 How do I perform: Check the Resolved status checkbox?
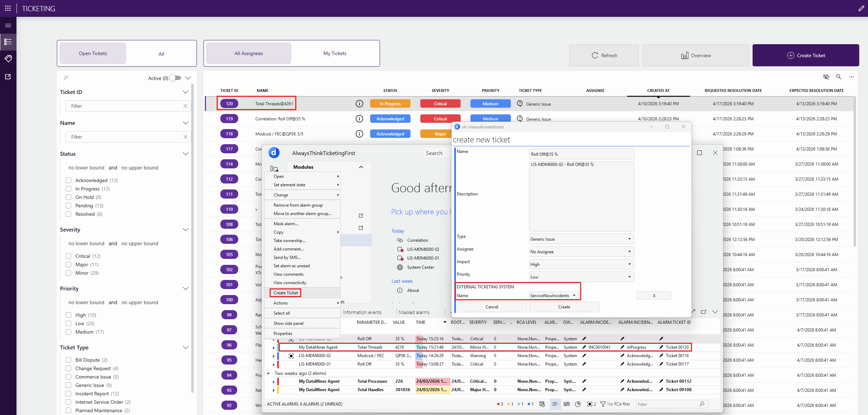coord(68,214)
